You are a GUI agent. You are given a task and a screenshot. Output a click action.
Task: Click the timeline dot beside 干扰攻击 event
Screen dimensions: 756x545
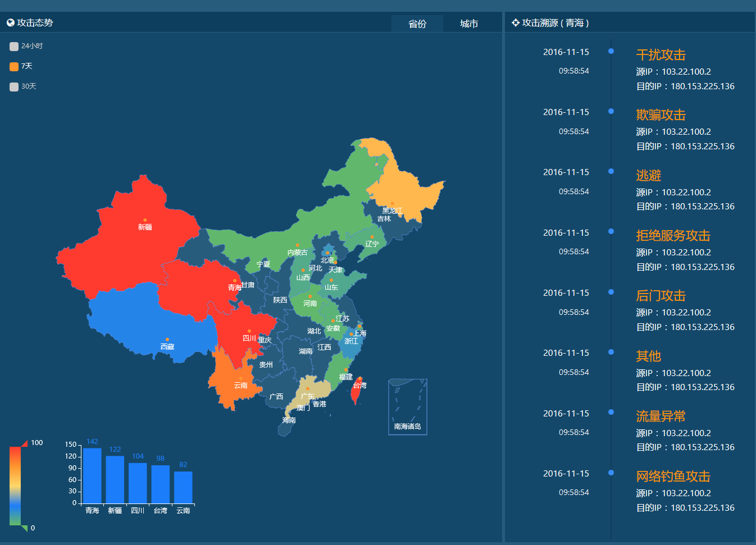(611, 51)
